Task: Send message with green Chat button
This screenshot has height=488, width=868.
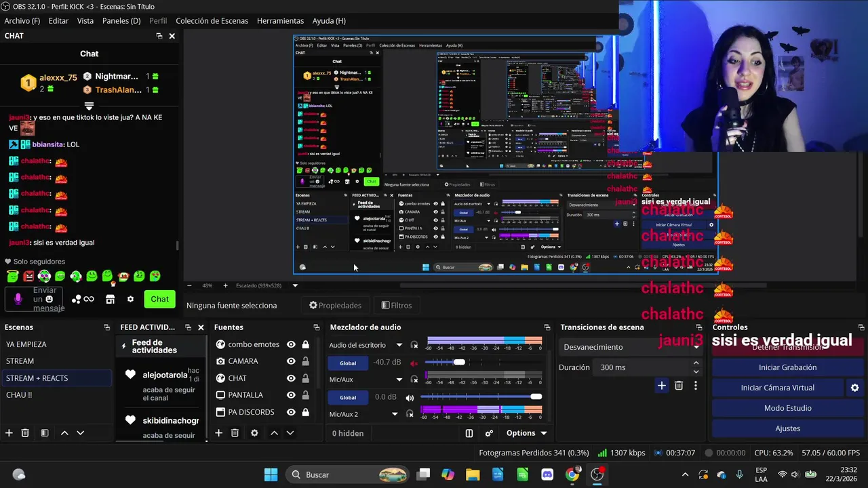Action: pos(160,299)
